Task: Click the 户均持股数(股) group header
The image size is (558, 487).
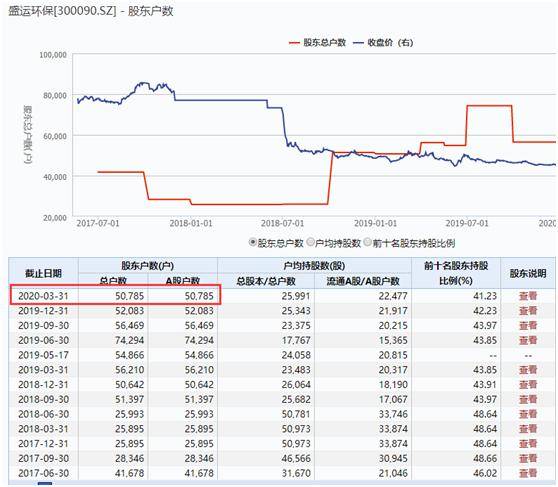Action: [314, 266]
